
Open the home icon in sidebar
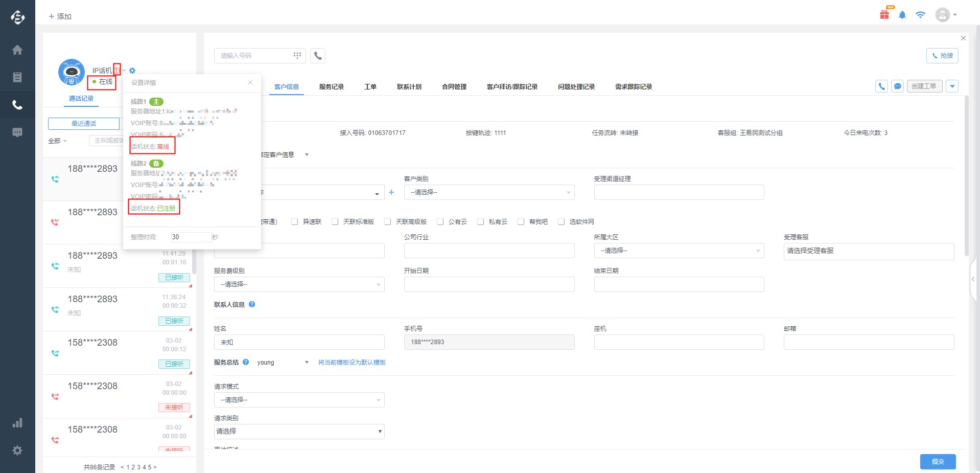[17, 50]
